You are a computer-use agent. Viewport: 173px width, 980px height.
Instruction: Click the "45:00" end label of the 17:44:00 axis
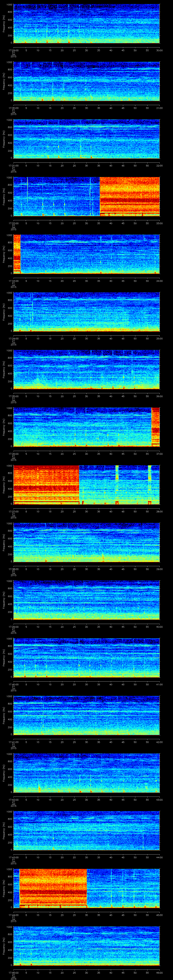(159, 915)
